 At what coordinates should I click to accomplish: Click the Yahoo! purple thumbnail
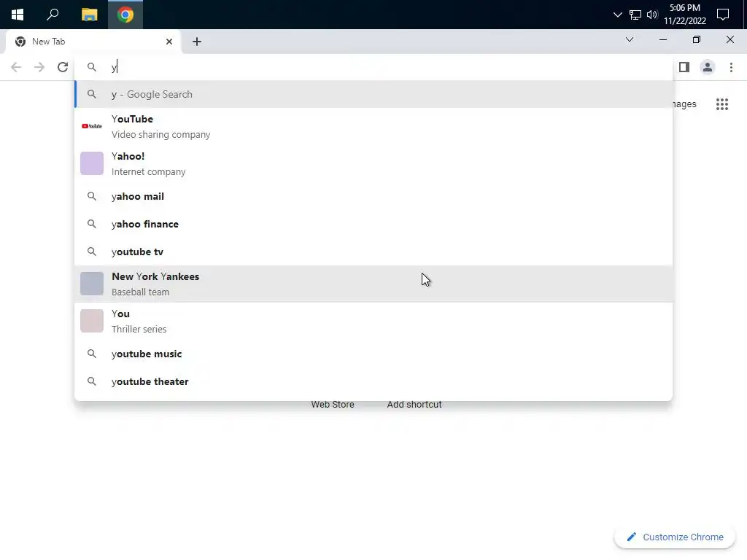coord(92,163)
